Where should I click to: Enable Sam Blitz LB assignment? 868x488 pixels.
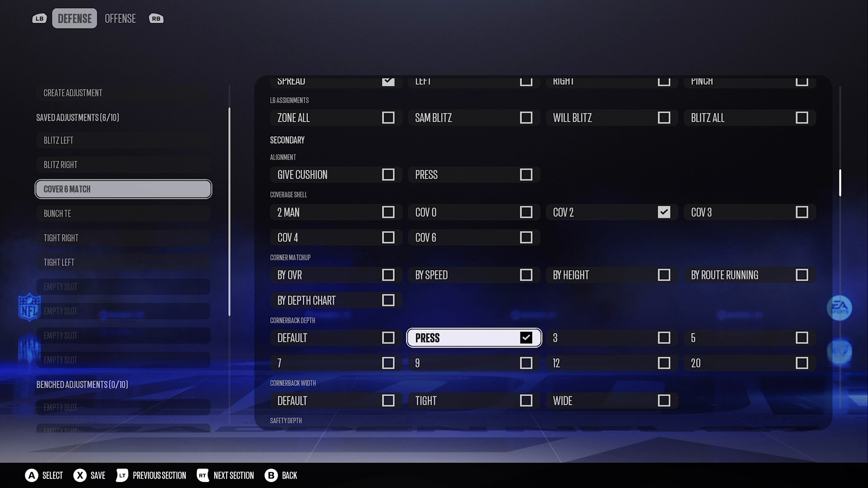pos(474,118)
